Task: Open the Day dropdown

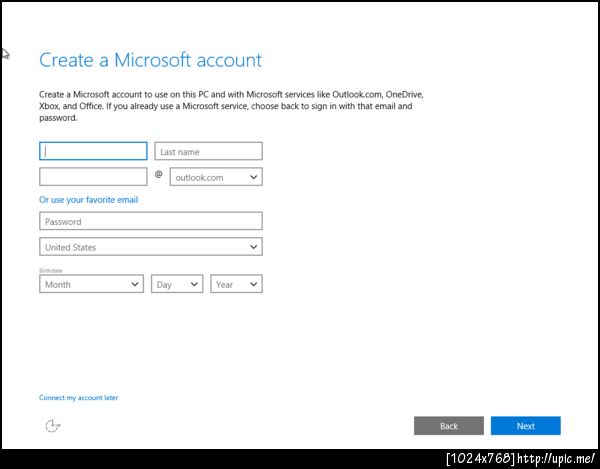Action: coord(177,284)
